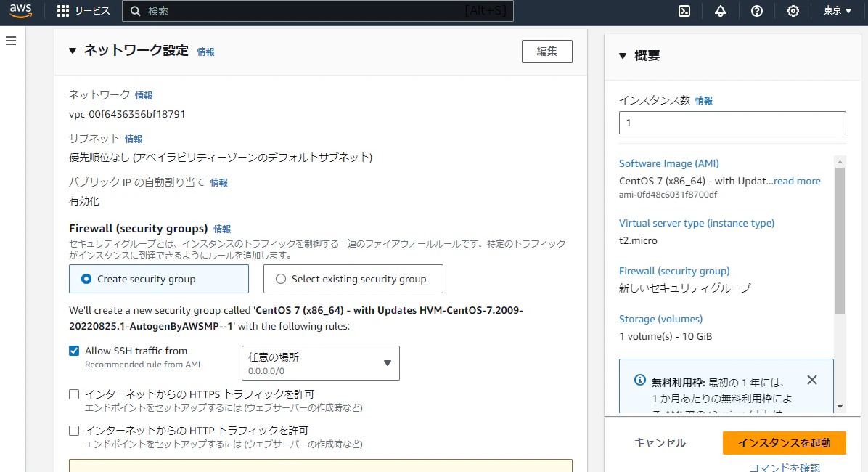Viewport: 868px width, 472px height.
Task: Dismiss the 無料利用枠 info notice
Action: [x=811, y=380]
